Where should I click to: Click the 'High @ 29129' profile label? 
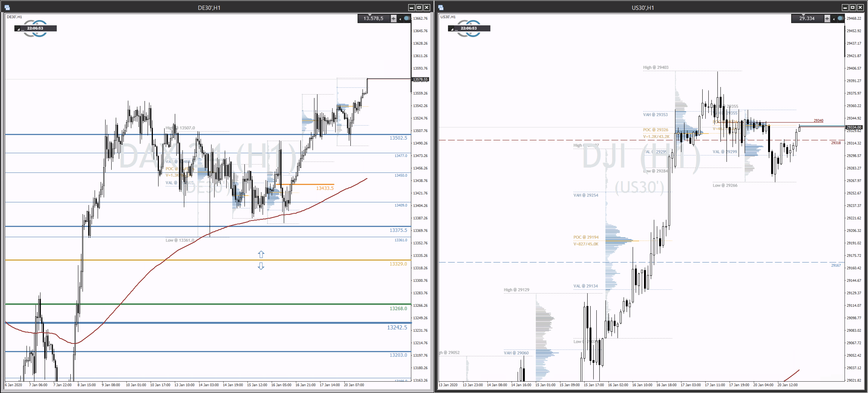pyautogui.click(x=516, y=290)
